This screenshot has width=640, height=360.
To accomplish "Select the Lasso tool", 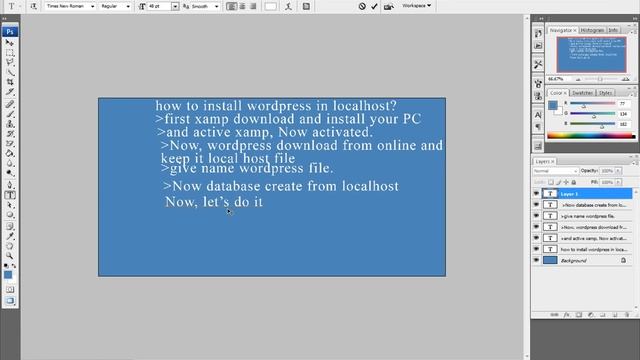I will tap(10, 62).
